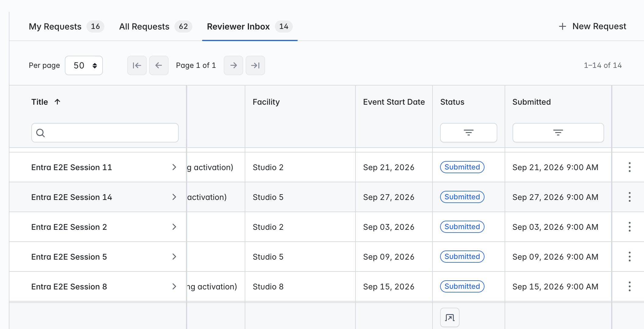644x329 pixels.
Task: Select the title Entra E2E Session 2
Action: tap(69, 227)
